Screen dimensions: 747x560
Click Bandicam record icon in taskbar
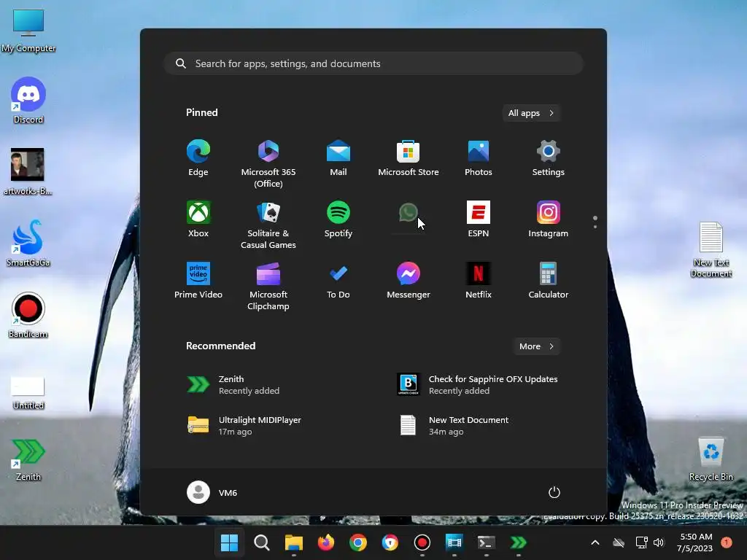click(x=422, y=542)
